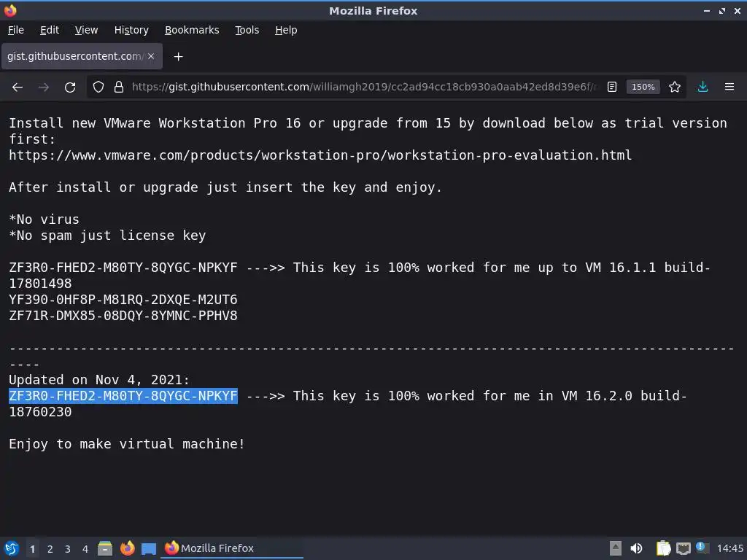Image resolution: width=747 pixels, height=560 pixels.
Task: Open the Edit menu
Action: [x=50, y=30]
